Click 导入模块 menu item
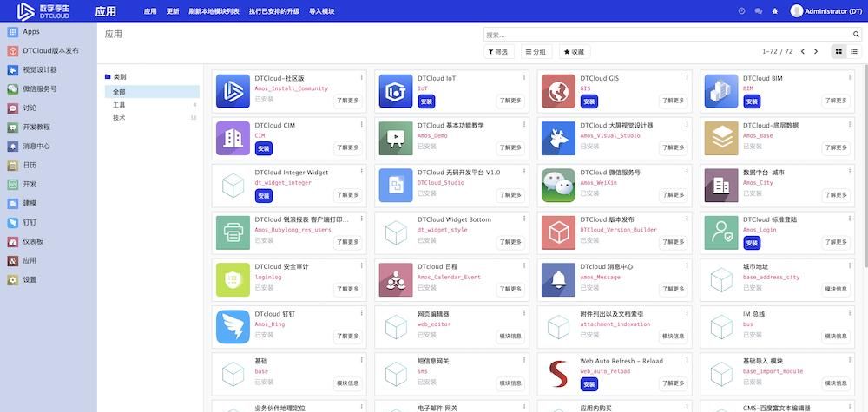Image resolution: width=868 pixels, height=412 pixels. 322,11
